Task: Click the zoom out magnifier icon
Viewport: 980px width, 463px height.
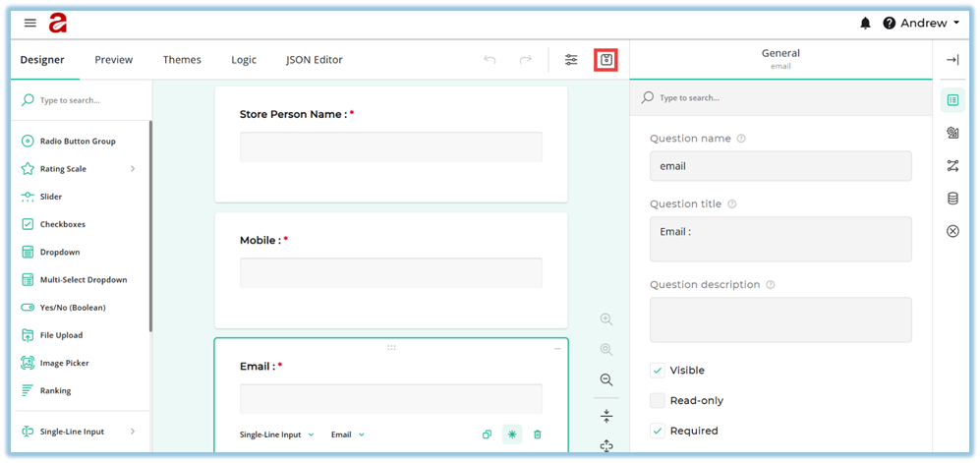Action: tap(606, 379)
